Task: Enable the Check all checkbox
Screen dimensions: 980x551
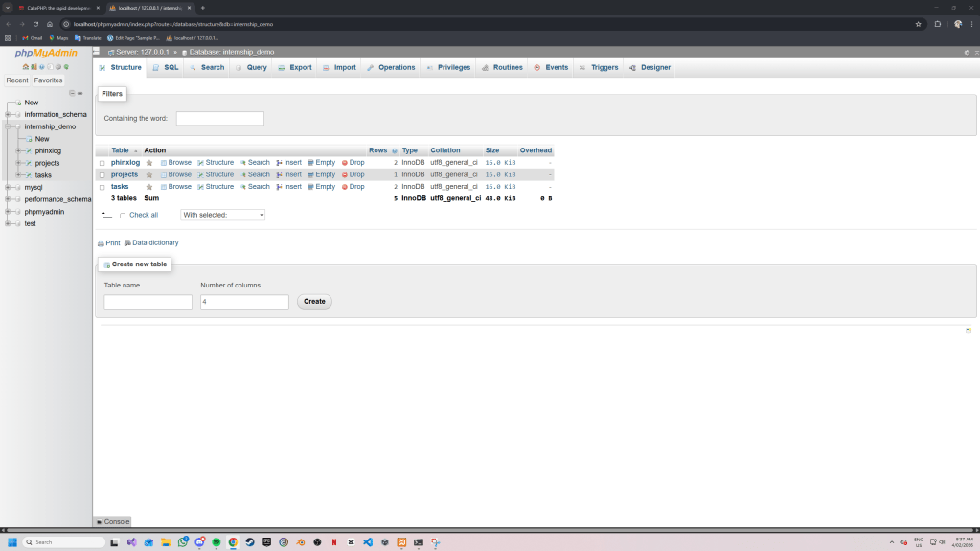Action: 123,216
